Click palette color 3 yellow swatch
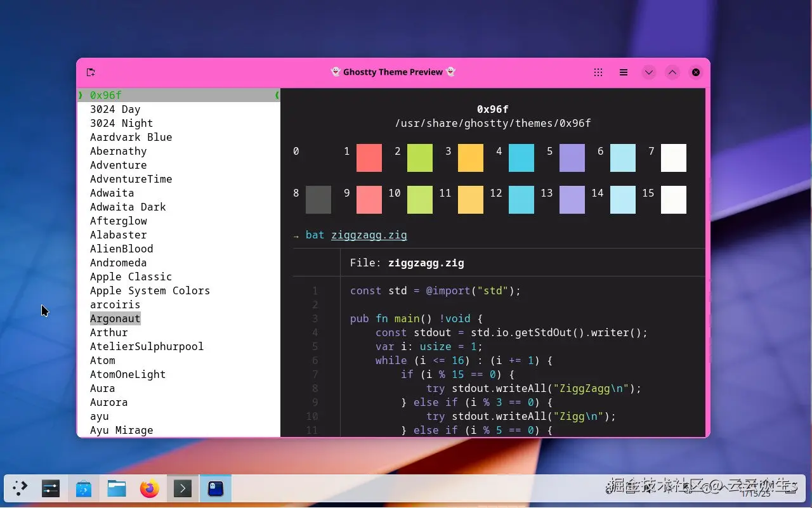This screenshot has width=812, height=508. point(471,158)
